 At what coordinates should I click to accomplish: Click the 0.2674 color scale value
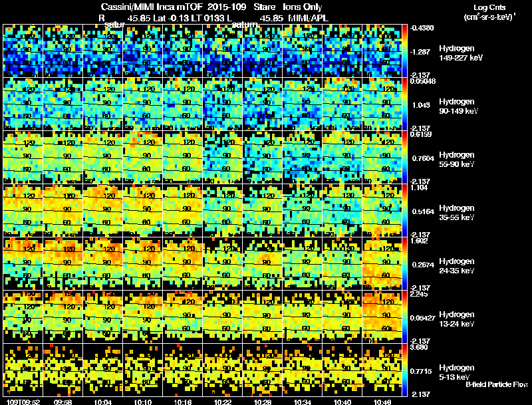[423, 265]
